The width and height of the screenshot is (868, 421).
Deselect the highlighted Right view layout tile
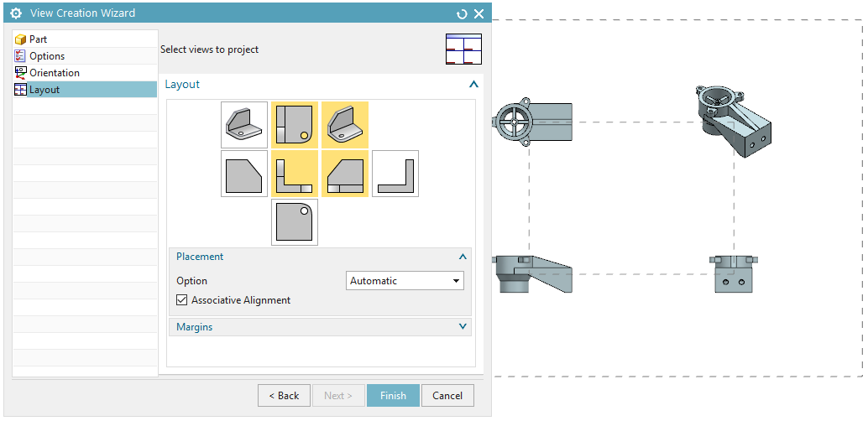click(x=345, y=174)
